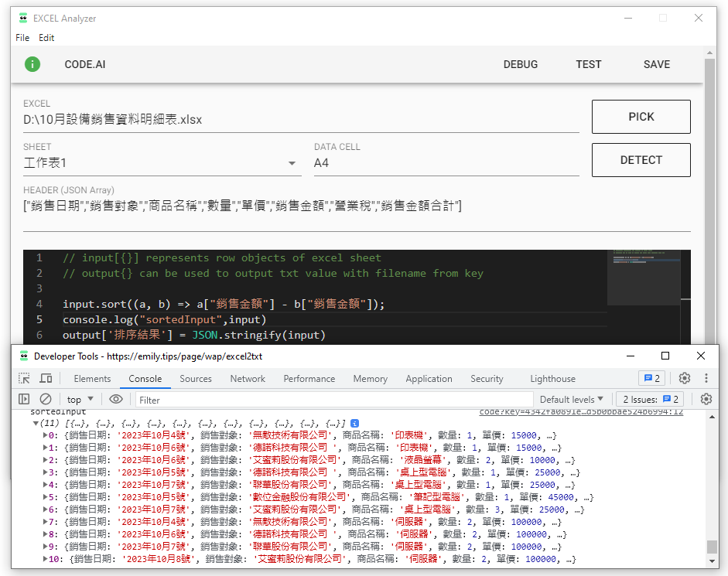This screenshot has height=576, width=728.
Task: Switch to the Console tab
Action: 145,379
